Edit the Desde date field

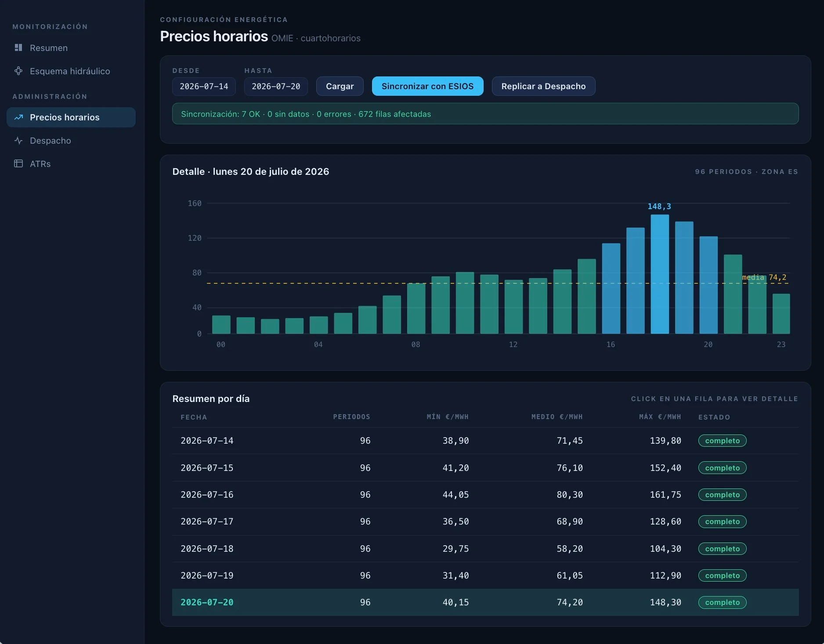pyautogui.click(x=204, y=86)
